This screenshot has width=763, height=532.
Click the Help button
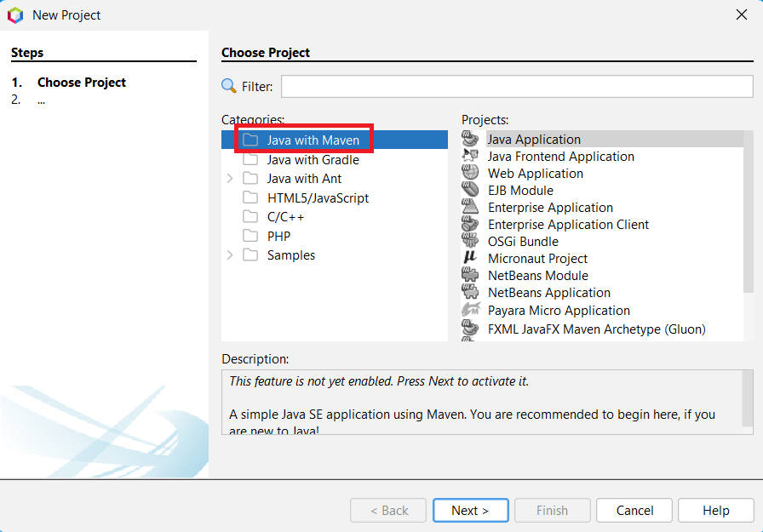(x=716, y=510)
